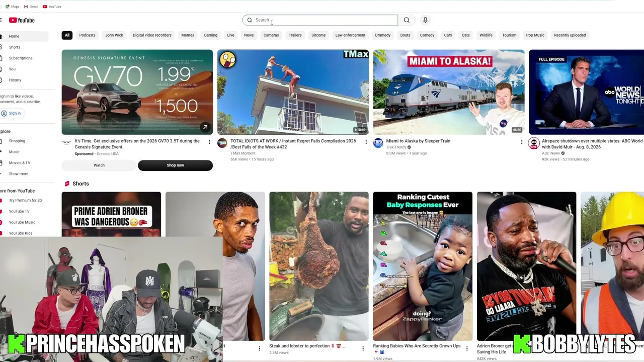The width and height of the screenshot is (644, 362).
Task: Click Shop now on the Genesis ad
Action: (175, 165)
